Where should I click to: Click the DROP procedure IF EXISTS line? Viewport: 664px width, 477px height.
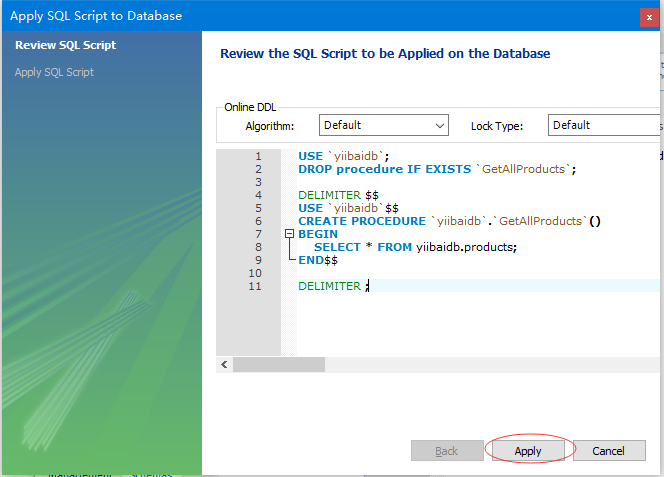(x=437, y=169)
